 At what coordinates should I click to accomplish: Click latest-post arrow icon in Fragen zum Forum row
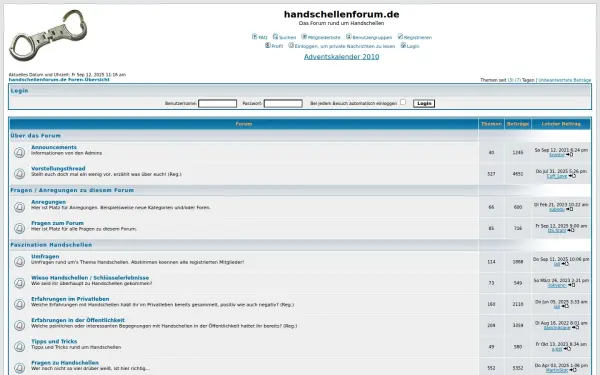point(571,230)
